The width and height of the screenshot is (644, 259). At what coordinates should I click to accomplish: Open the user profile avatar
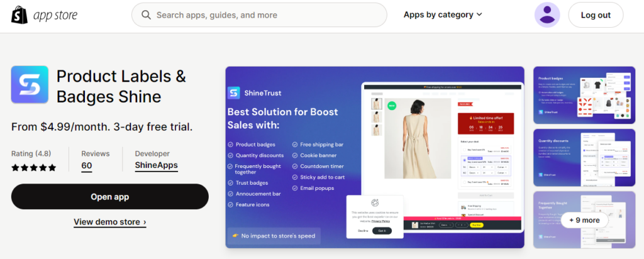(547, 15)
